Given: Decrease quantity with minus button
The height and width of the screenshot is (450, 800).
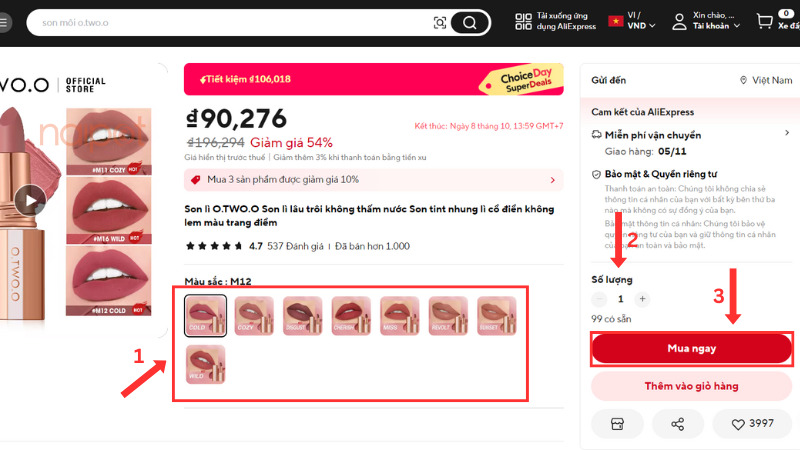Looking at the screenshot, I should click(599, 299).
